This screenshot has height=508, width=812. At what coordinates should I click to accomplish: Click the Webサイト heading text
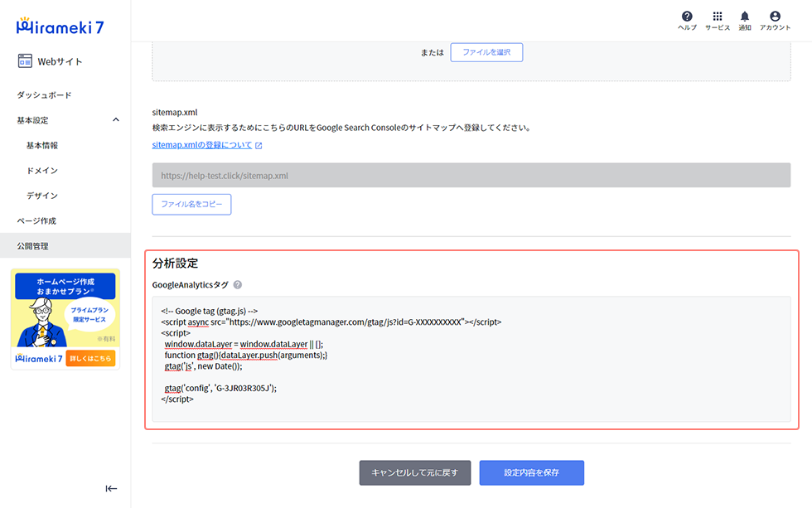click(x=60, y=61)
